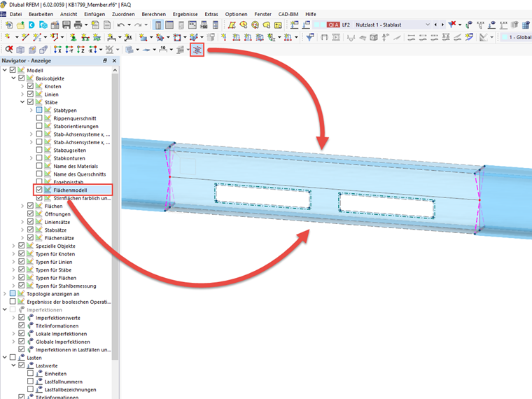The width and height of the screenshot is (532, 399).
Task: Enable the Stabzugseiten checkbox
Action: (39, 150)
